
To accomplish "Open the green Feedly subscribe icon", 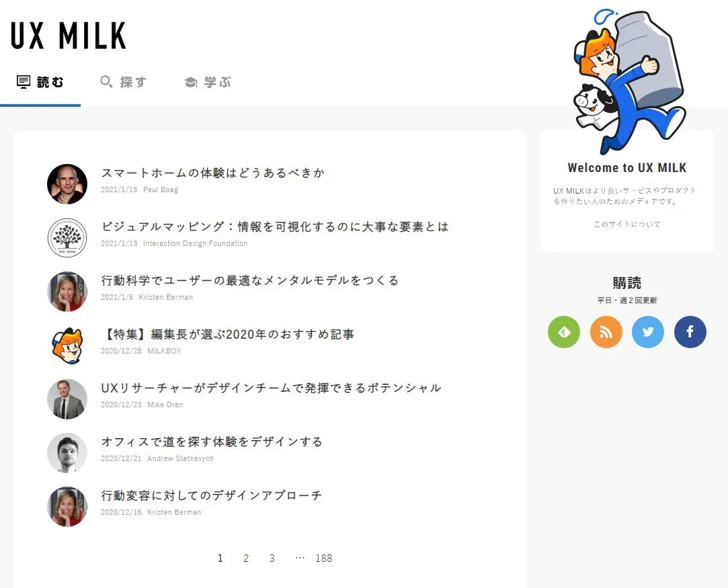I will [x=563, y=332].
